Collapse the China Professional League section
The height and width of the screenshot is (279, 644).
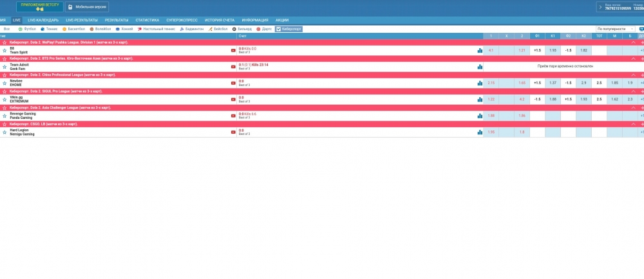click(x=632, y=75)
